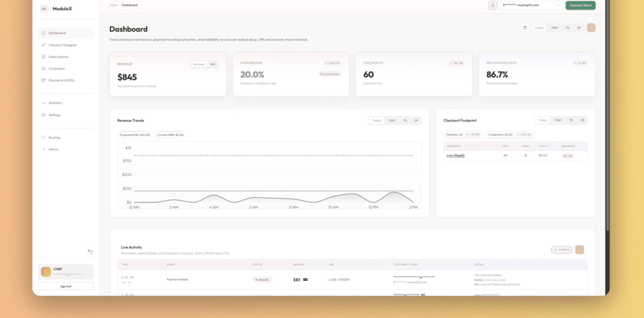Click the lock icon near the store selector

[493, 5]
